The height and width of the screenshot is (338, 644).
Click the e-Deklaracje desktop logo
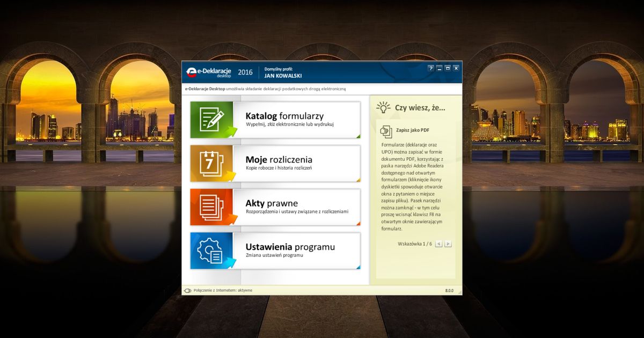209,72
